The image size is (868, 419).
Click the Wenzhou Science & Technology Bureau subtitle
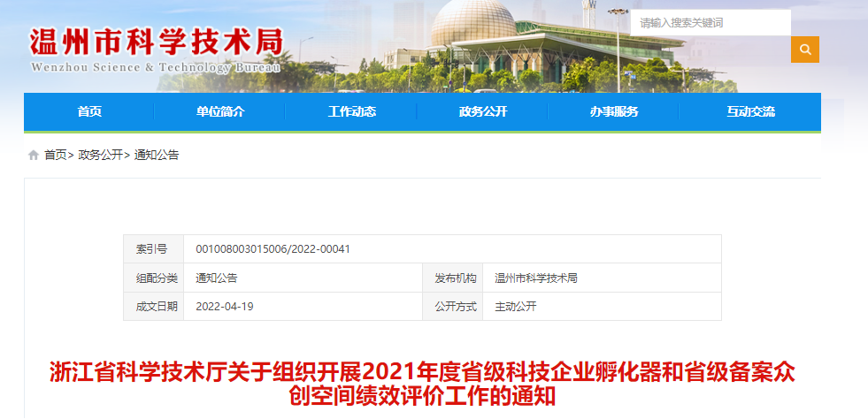(156, 67)
